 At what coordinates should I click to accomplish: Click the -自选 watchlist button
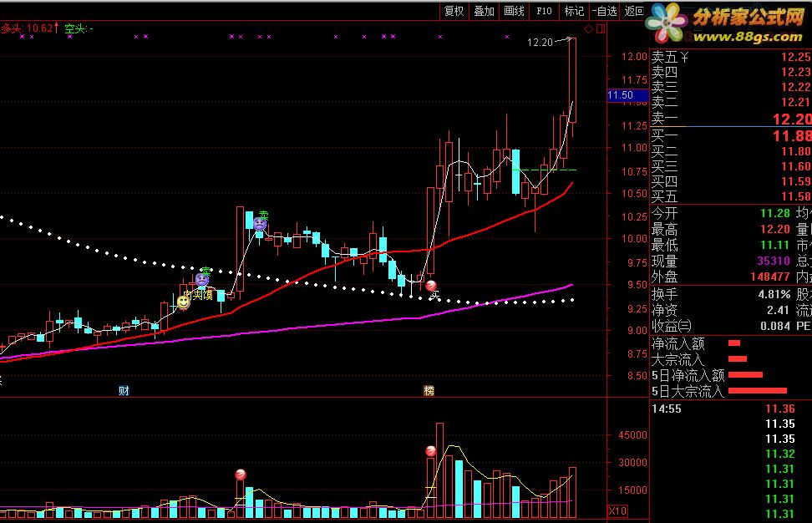pyautogui.click(x=604, y=11)
